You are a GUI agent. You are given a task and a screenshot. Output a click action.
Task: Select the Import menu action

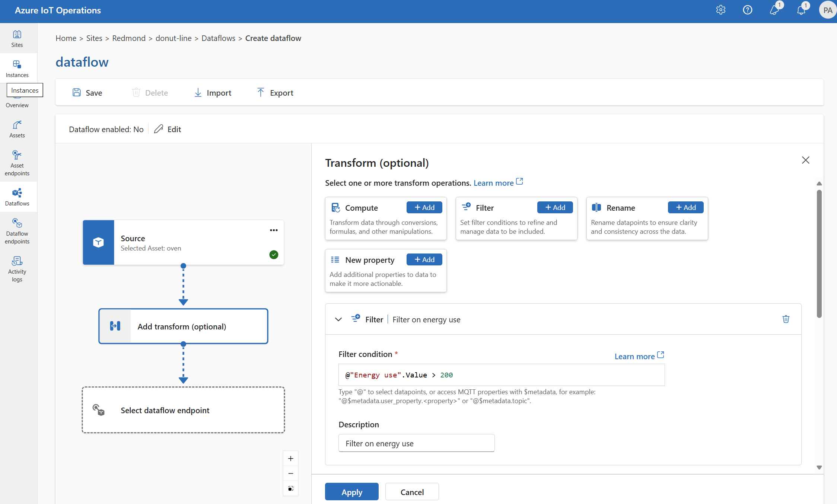(213, 92)
